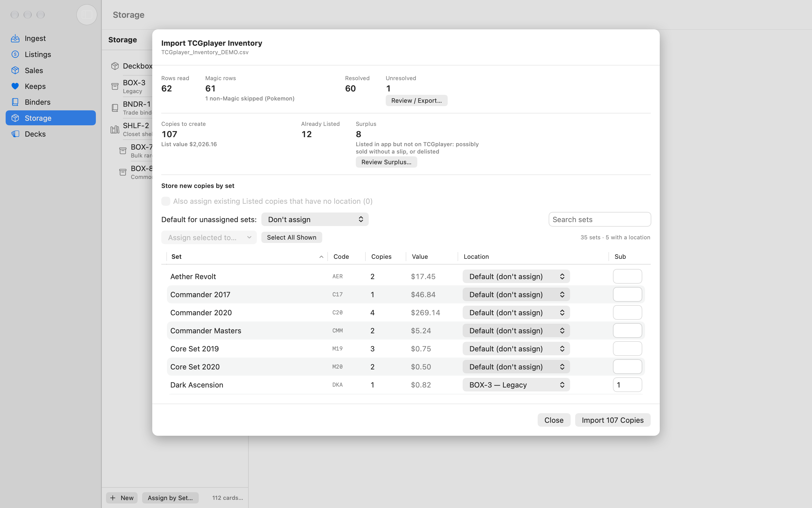The height and width of the screenshot is (508, 812).
Task: Open Location dropdown for Commander 2020
Action: tap(516, 312)
